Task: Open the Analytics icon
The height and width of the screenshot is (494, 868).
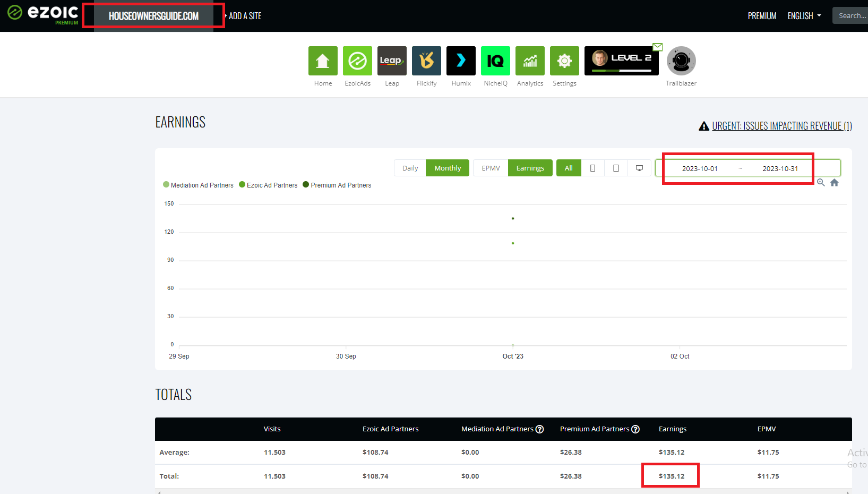Action: 530,61
